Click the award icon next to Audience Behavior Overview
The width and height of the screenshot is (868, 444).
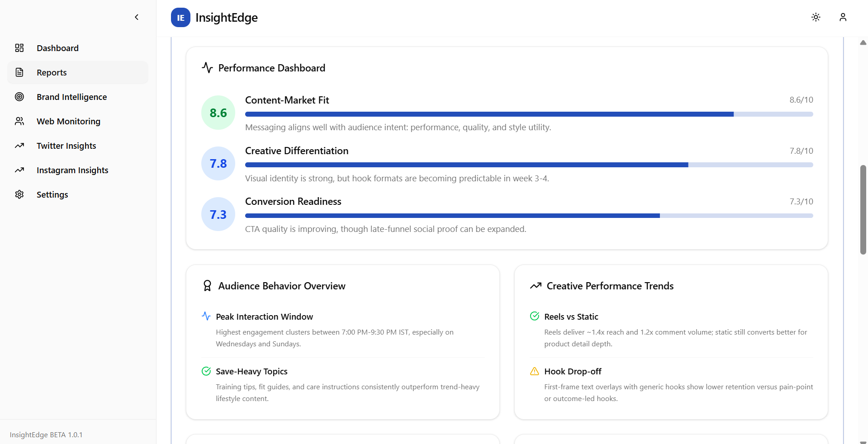tap(207, 285)
